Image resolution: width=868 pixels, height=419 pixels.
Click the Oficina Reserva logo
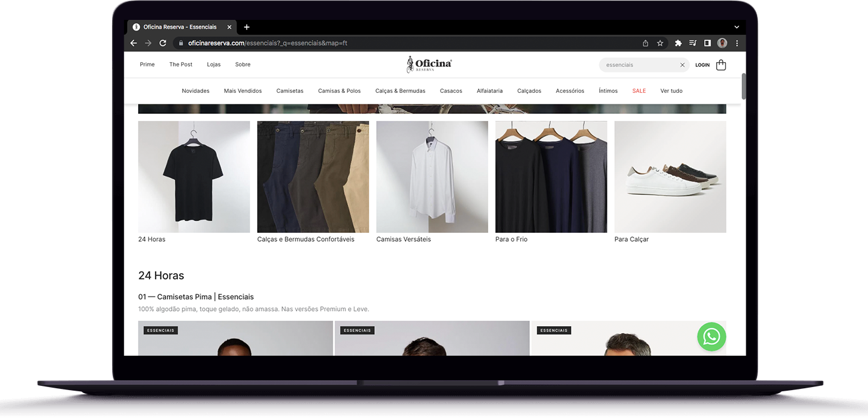(x=429, y=64)
